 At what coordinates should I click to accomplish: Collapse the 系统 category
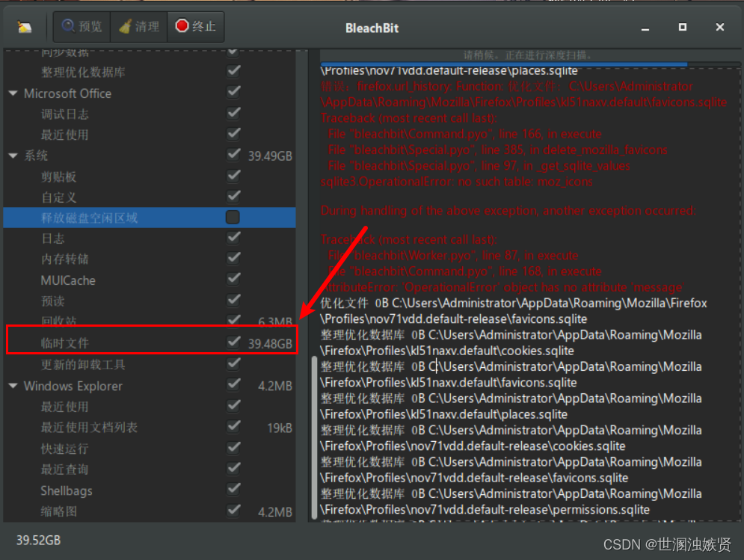13,156
